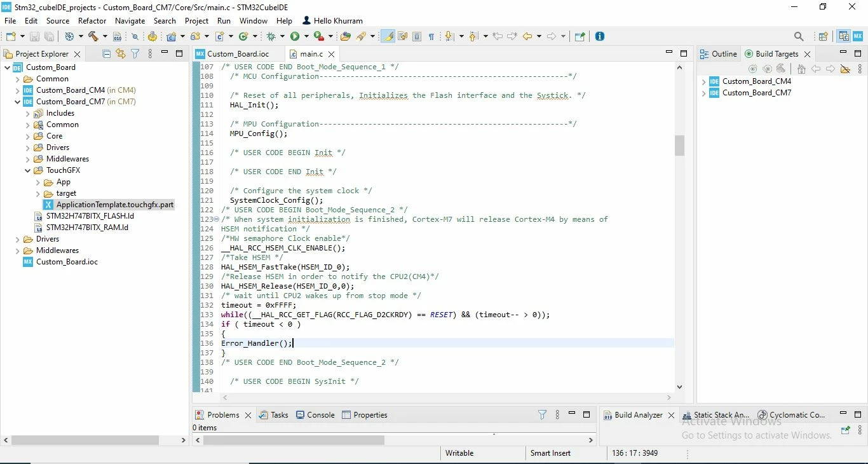The image size is (868, 464).
Task: Click the Project Explorer filter funnel icon
Action: coord(135,54)
